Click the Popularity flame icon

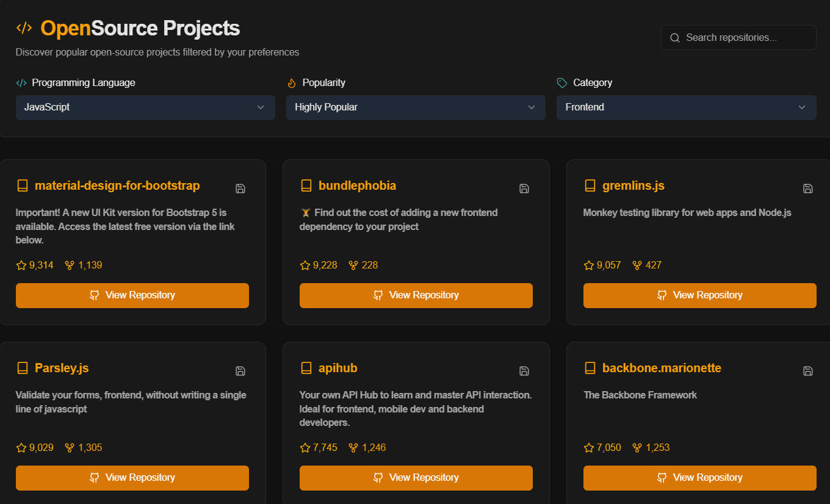[x=292, y=83]
